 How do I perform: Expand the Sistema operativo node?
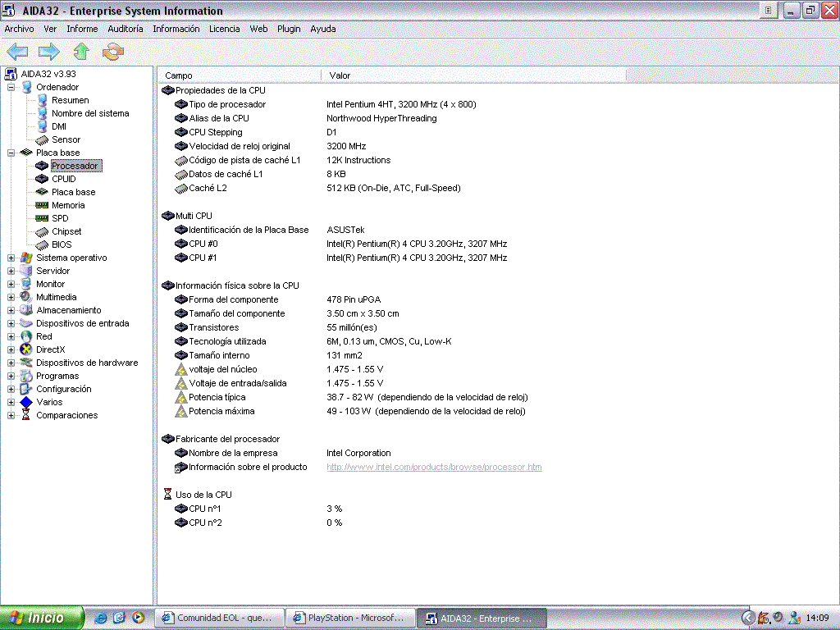tap(11, 258)
